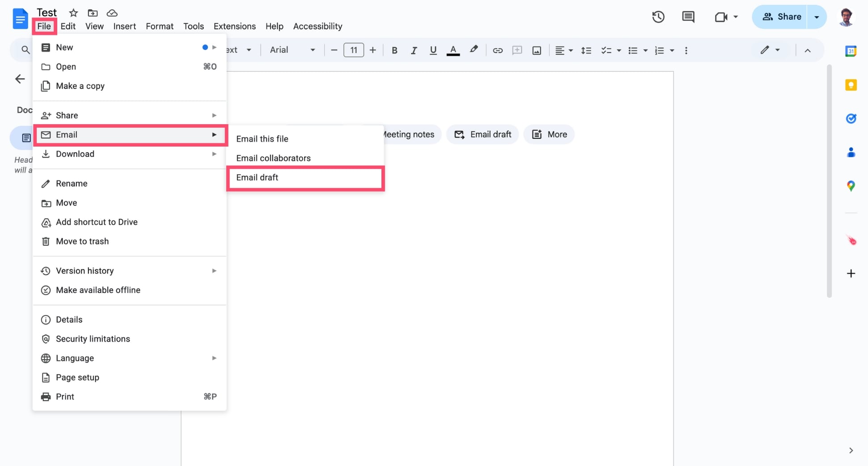Open Google Maps in the side panel
This screenshot has height=466, width=868.
[851, 186]
